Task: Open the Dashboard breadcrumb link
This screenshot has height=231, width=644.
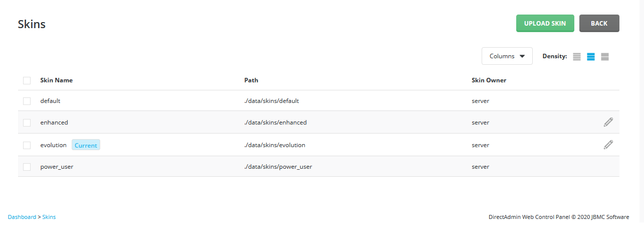Action: tap(22, 217)
